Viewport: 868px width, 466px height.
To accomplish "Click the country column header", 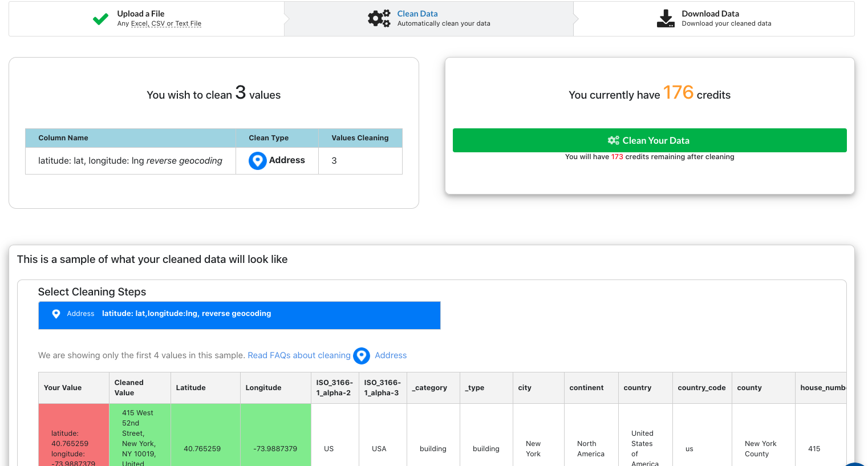I will click(x=646, y=388).
